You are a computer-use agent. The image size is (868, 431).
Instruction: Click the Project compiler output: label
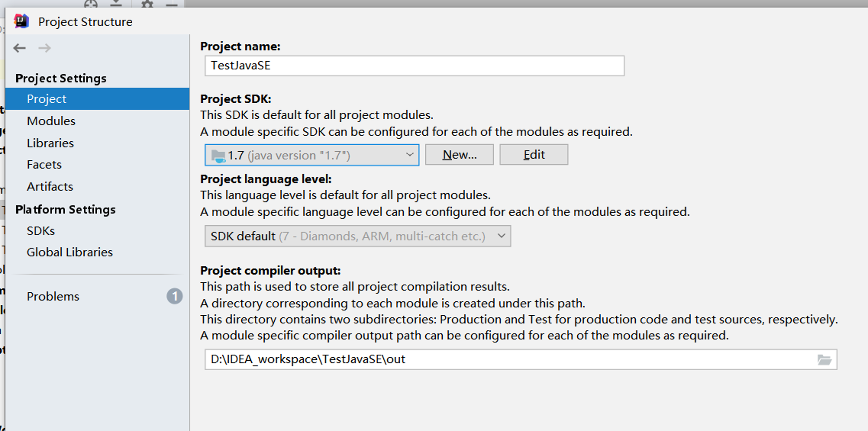tap(270, 271)
